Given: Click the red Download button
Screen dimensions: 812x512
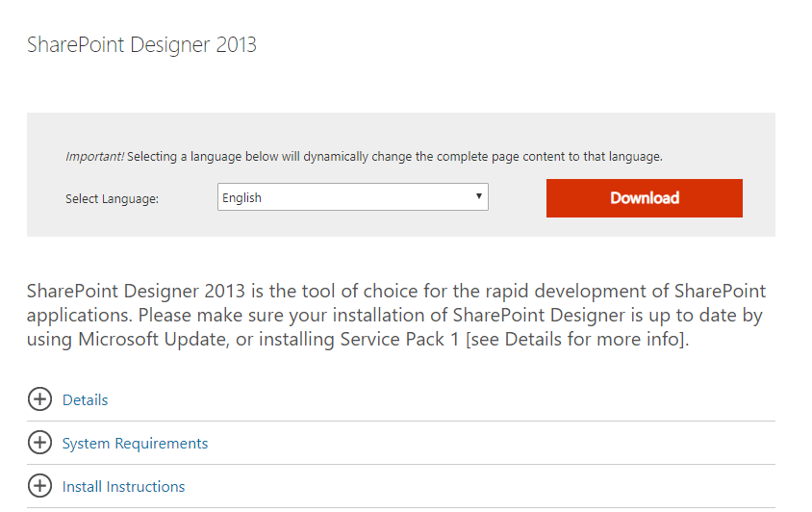Looking at the screenshot, I should (x=645, y=198).
